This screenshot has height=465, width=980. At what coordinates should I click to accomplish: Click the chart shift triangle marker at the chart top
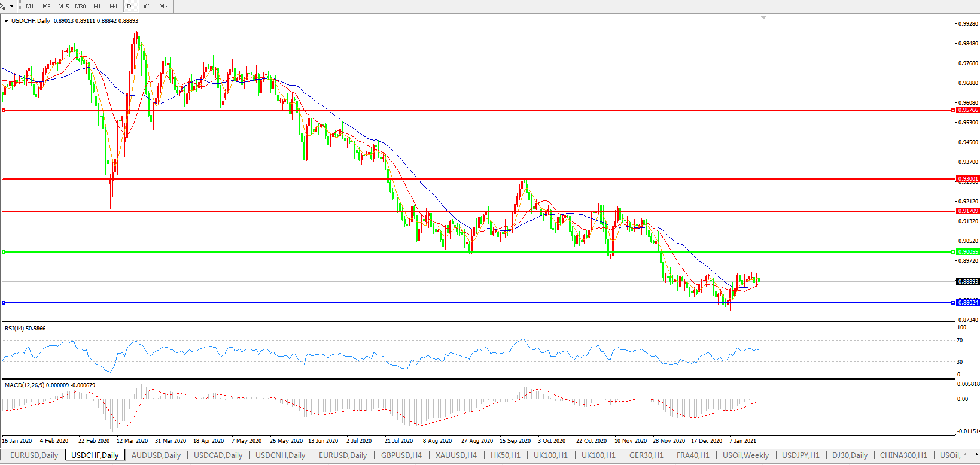pos(763,18)
